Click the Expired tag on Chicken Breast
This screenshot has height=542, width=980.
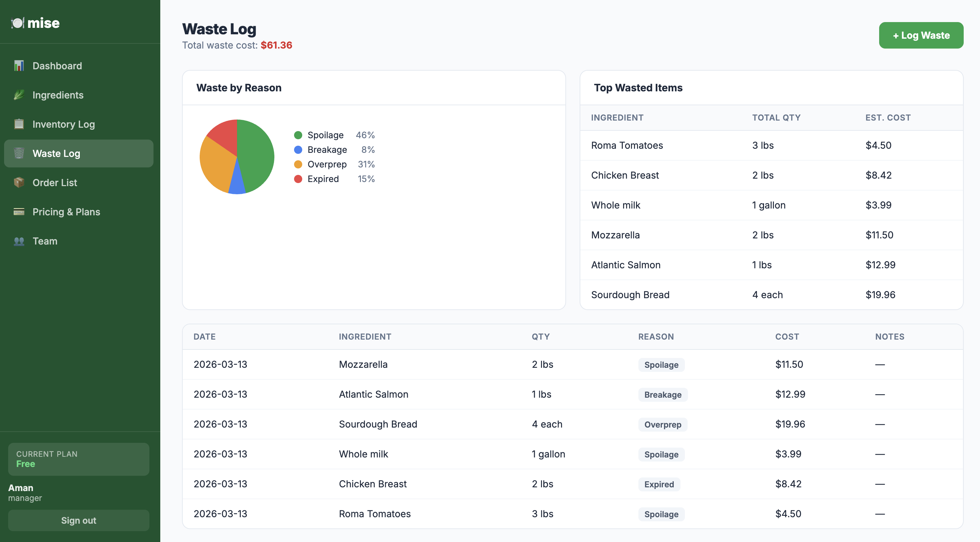click(658, 484)
